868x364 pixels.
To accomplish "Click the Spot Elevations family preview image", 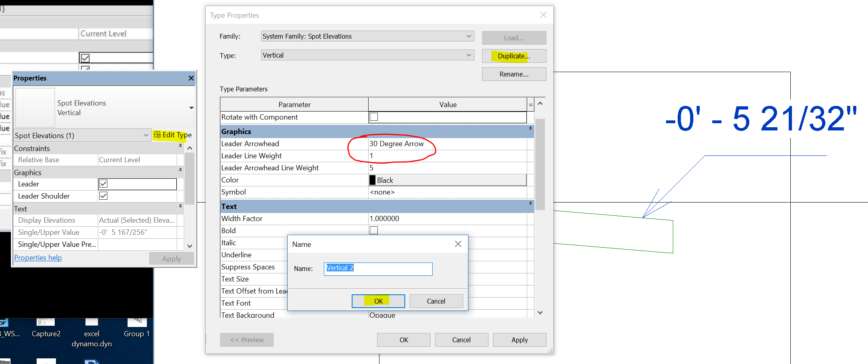I will point(35,108).
